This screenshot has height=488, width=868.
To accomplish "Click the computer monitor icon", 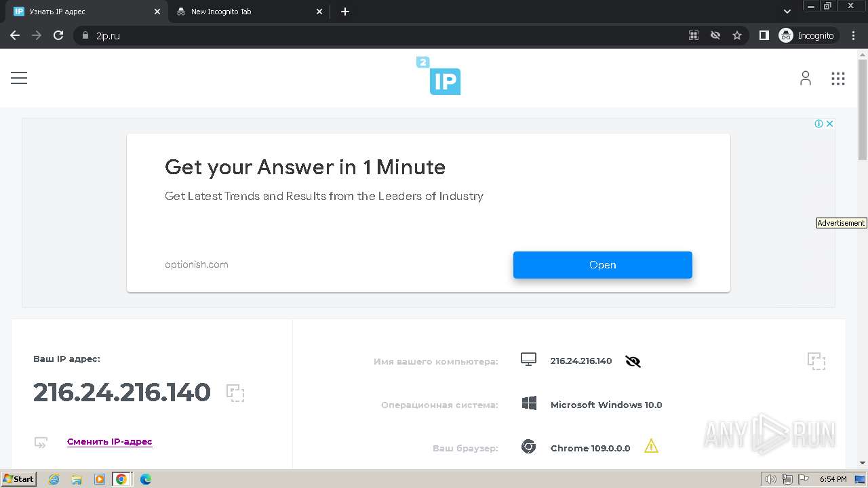I will (528, 360).
